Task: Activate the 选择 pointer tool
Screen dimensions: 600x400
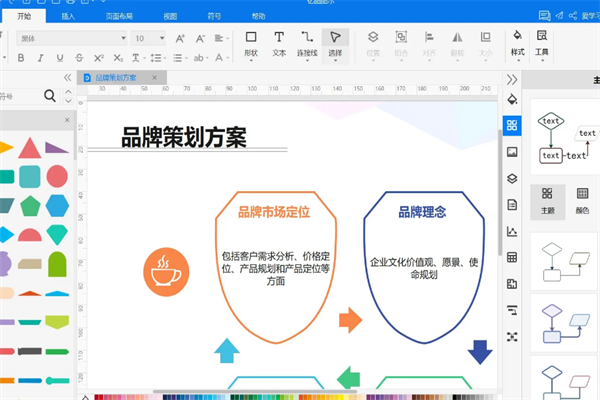Action: coord(335,45)
